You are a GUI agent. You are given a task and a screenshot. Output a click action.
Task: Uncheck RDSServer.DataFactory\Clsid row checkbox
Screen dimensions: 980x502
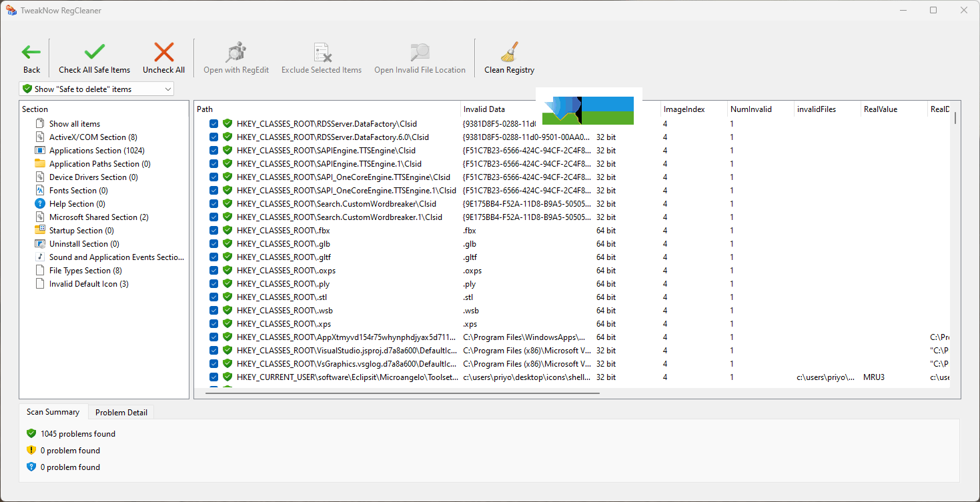[x=213, y=123]
